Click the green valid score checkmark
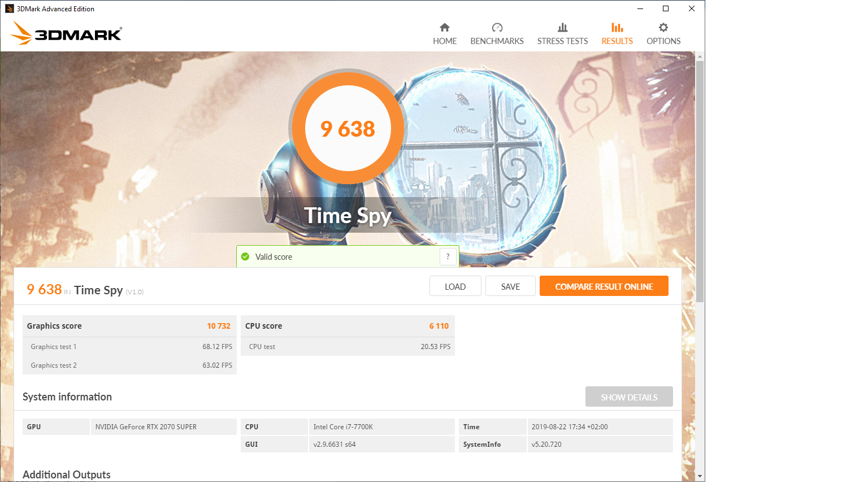The height and width of the screenshot is (488, 868). (245, 256)
